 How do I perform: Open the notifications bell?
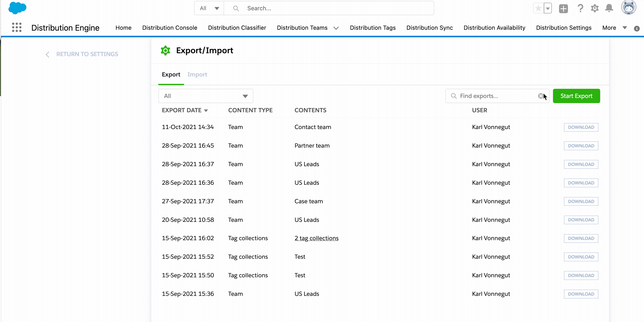[x=609, y=8]
